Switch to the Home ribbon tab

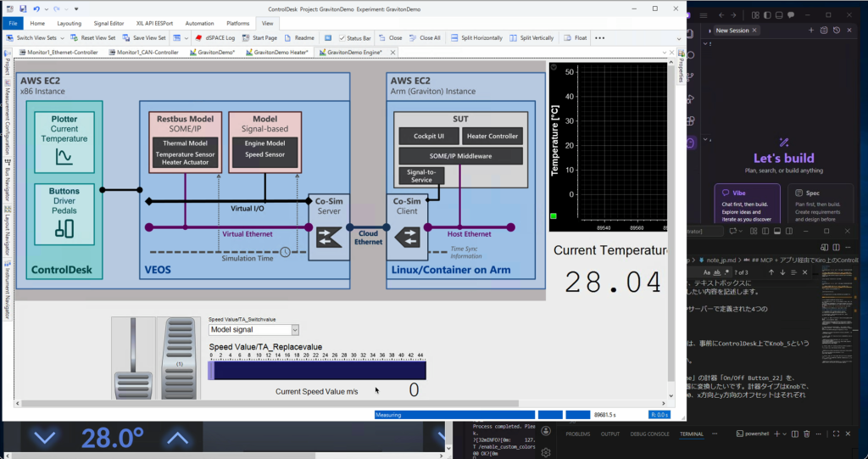(37, 23)
